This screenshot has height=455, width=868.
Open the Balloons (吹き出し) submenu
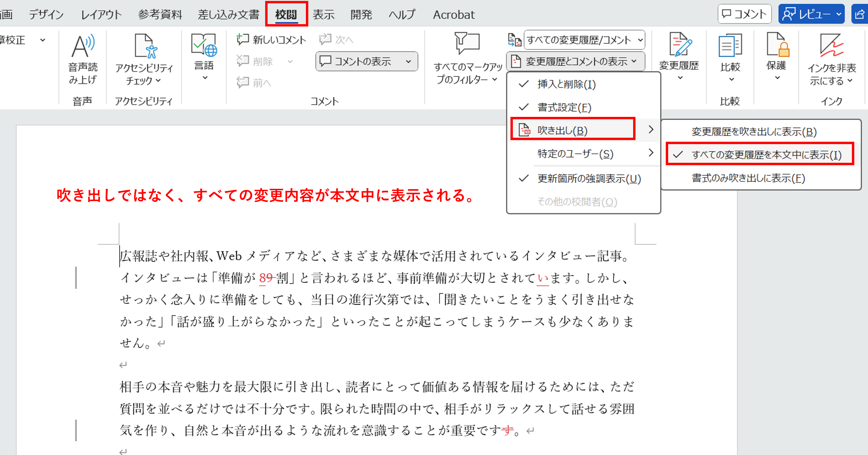pyautogui.click(x=584, y=130)
